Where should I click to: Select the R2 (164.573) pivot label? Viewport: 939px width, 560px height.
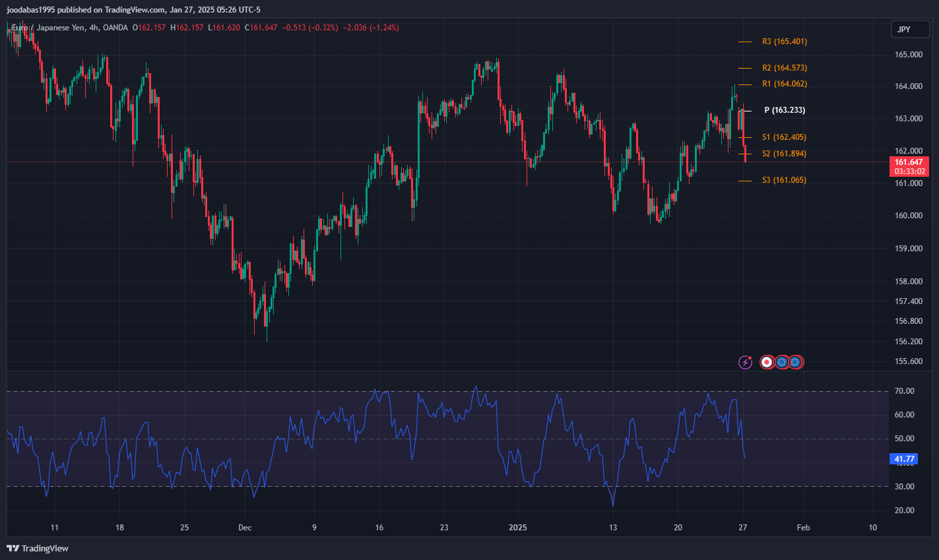point(785,68)
